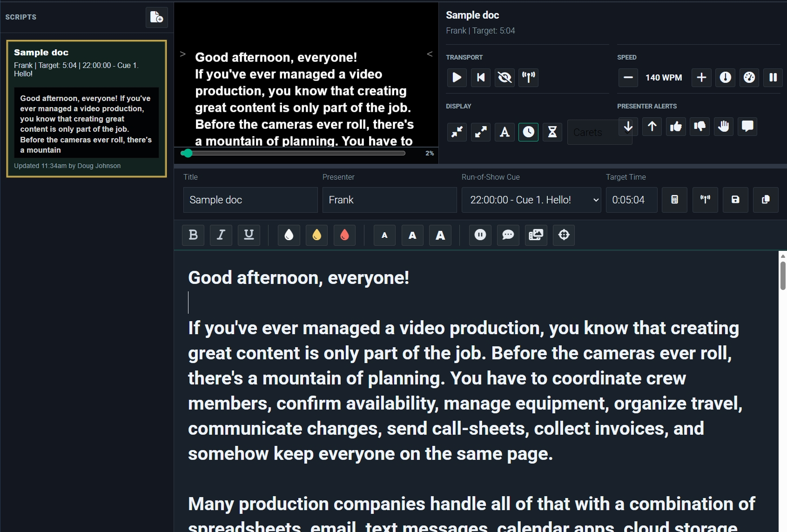Click the 'Updated 11:34am by Doug Johnson' text
The image size is (787, 532).
67,166
